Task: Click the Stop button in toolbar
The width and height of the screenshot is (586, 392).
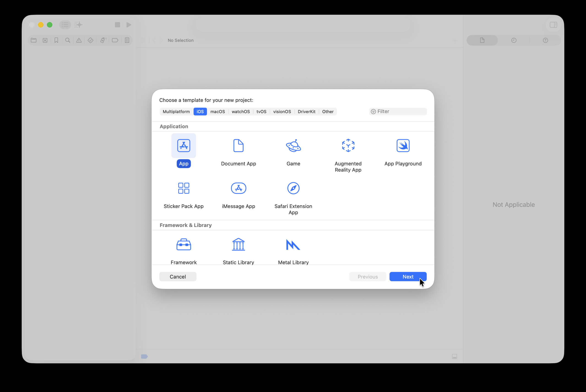Action: point(117,25)
